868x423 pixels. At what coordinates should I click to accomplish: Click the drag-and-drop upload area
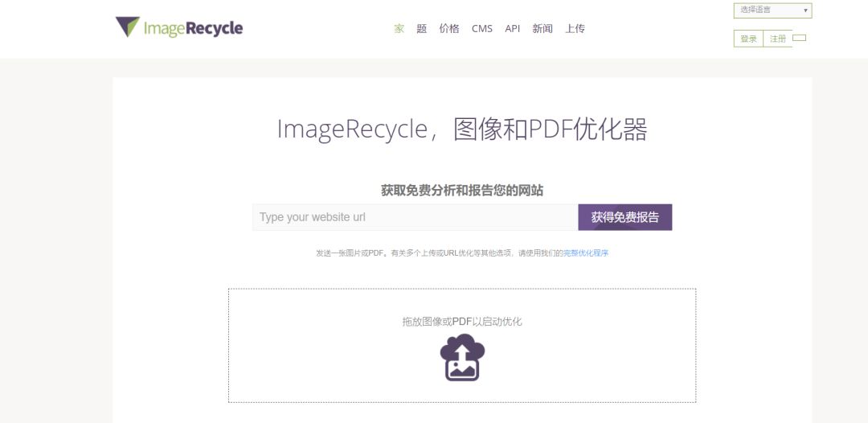click(462, 346)
